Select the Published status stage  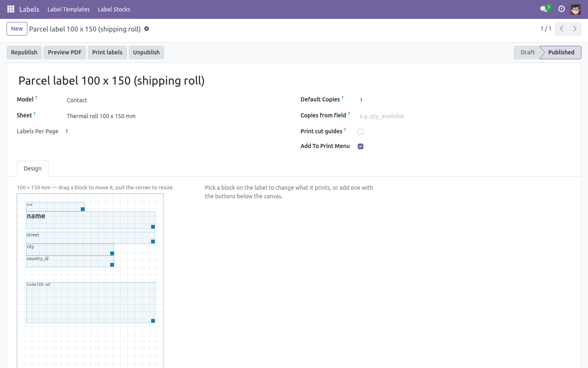tap(561, 52)
